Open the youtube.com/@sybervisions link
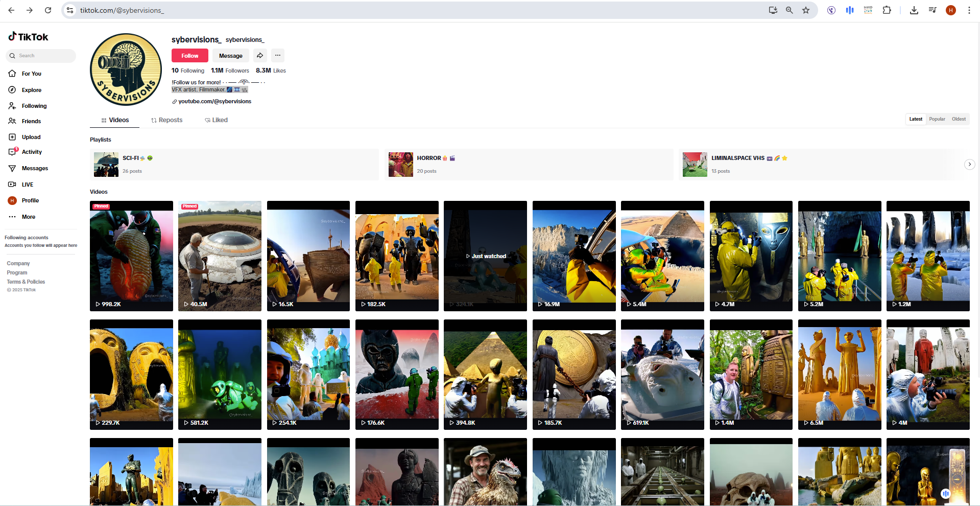The image size is (980, 506). pyautogui.click(x=214, y=102)
